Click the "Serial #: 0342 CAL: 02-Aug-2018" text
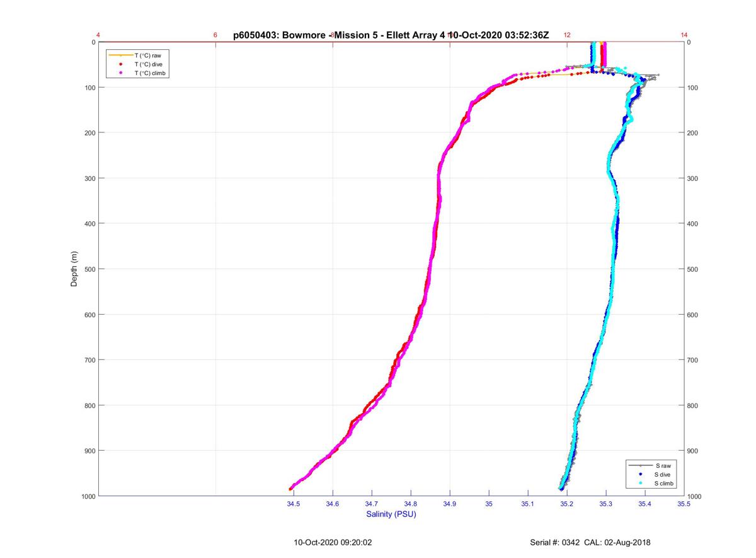Image resolution: width=756 pixels, height=558 pixels. pyautogui.click(x=591, y=542)
